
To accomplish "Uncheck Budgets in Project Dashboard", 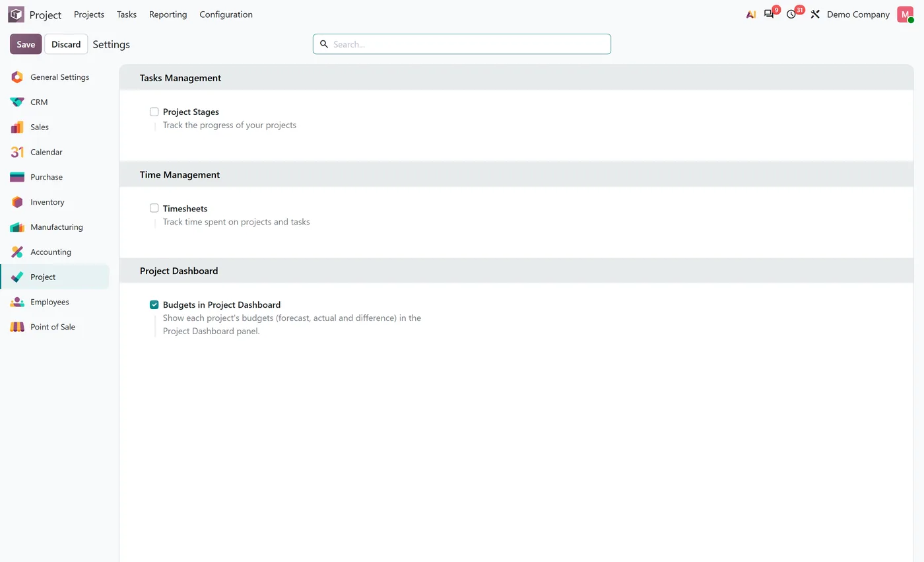I will [x=154, y=304].
